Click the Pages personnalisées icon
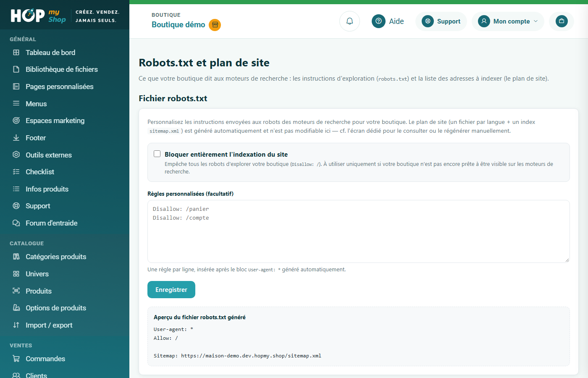 [16, 87]
